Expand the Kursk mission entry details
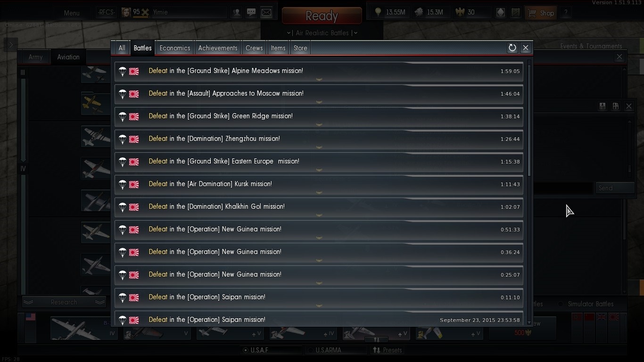This screenshot has height=362, width=644. click(x=319, y=192)
